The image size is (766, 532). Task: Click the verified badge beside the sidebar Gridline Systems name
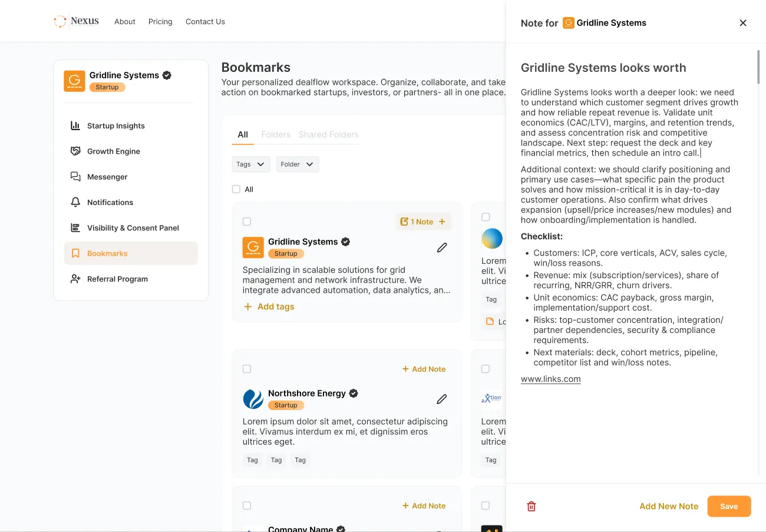167,75
